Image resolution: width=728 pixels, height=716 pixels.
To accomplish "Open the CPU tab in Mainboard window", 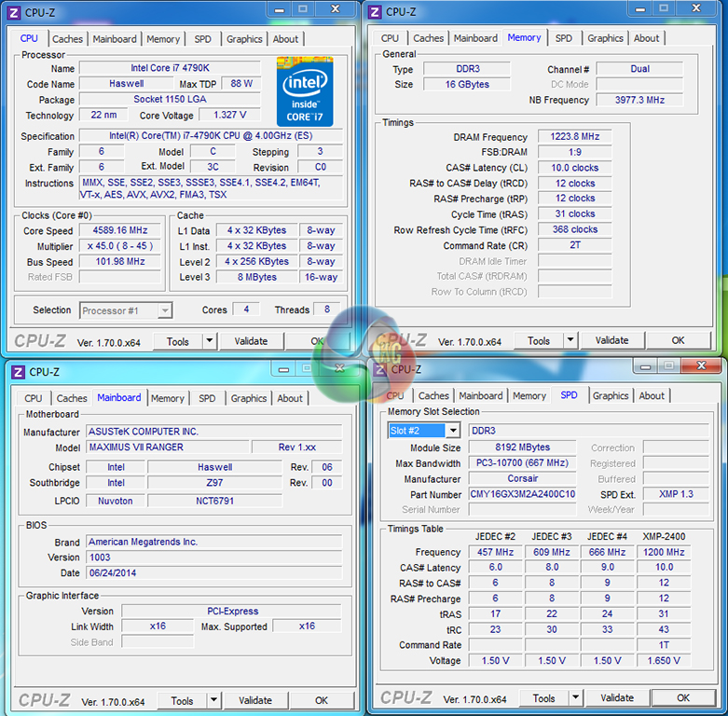I will point(34,398).
